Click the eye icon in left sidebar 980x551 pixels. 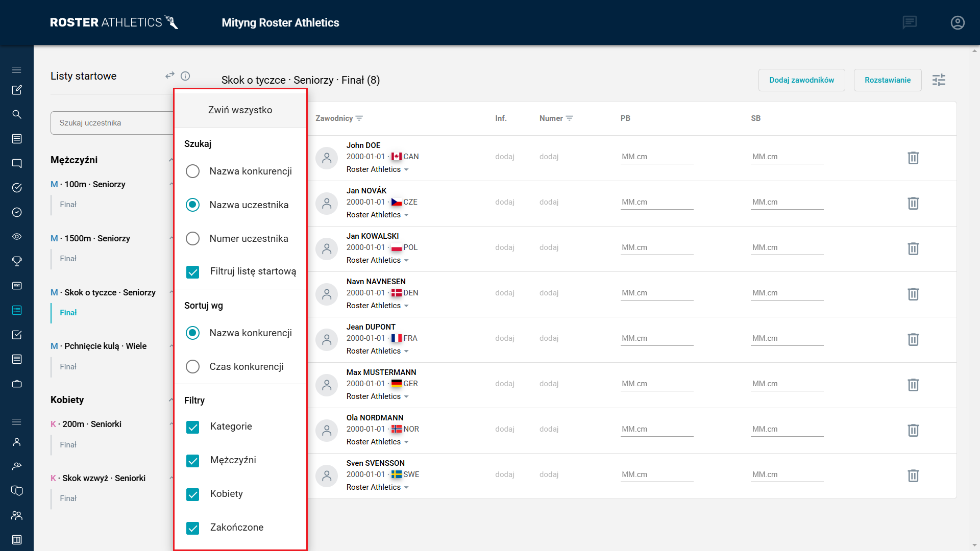tap(17, 237)
